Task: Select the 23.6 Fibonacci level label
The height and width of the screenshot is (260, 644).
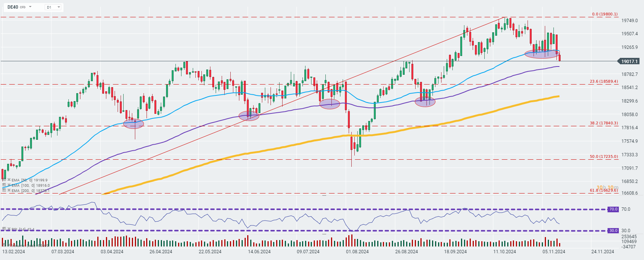Action: pos(604,81)
